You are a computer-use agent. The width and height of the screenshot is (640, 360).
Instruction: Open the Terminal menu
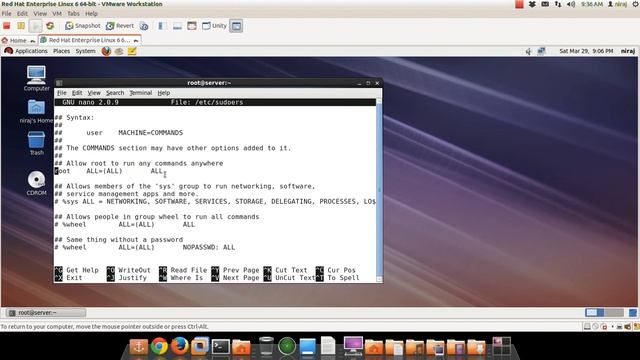tap(141, 93)
